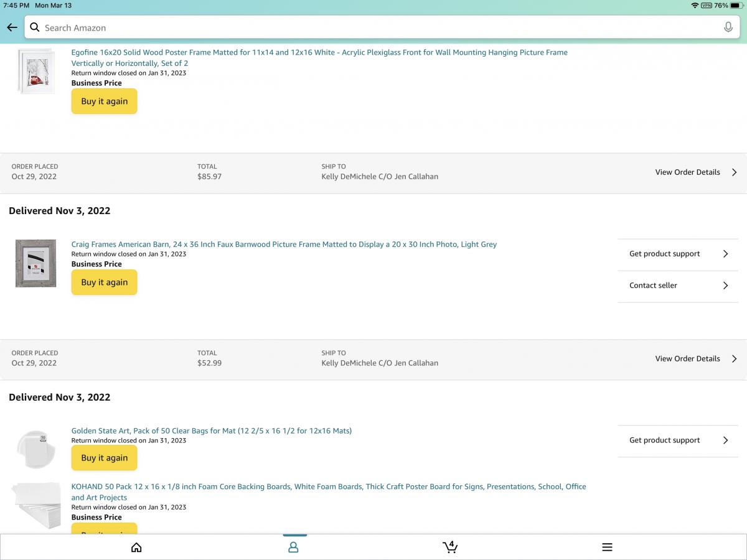Tap the battery icon in status bar
The width and height of the screenshot is (747, 560).
point(736,5)
